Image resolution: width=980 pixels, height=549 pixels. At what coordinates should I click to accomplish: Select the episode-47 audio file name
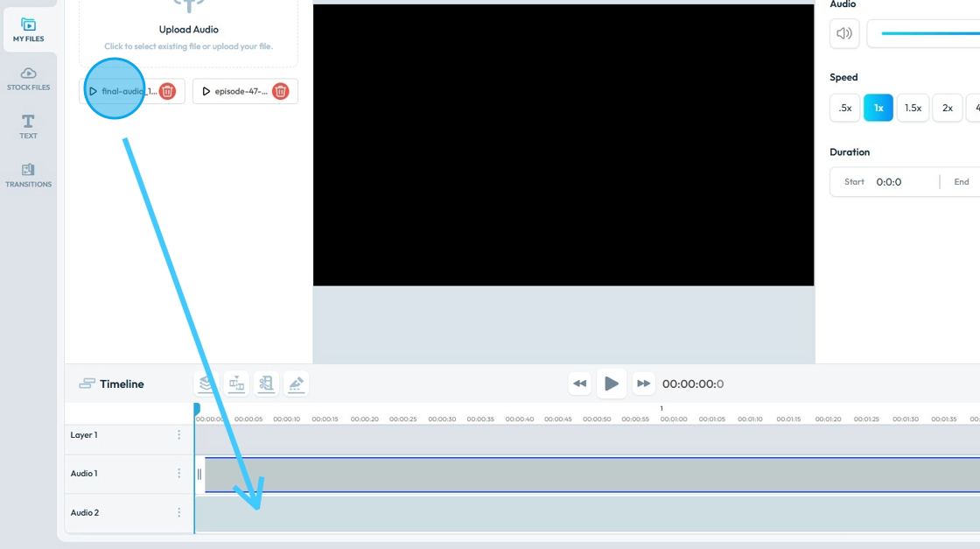pos(241,91)
